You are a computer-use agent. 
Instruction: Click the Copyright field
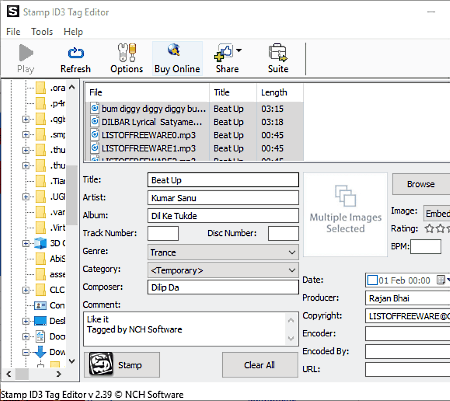point(408,316)
